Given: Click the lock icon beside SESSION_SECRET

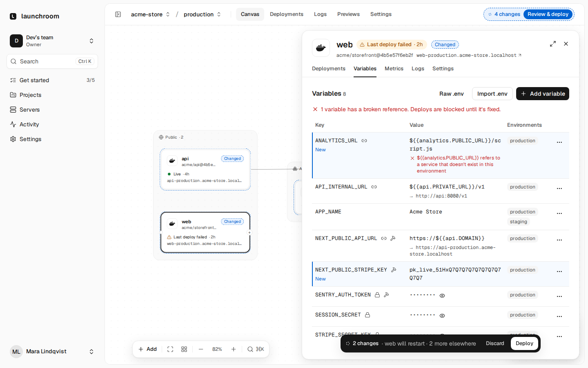Looking at the screenshot, I should click(367, 315).
